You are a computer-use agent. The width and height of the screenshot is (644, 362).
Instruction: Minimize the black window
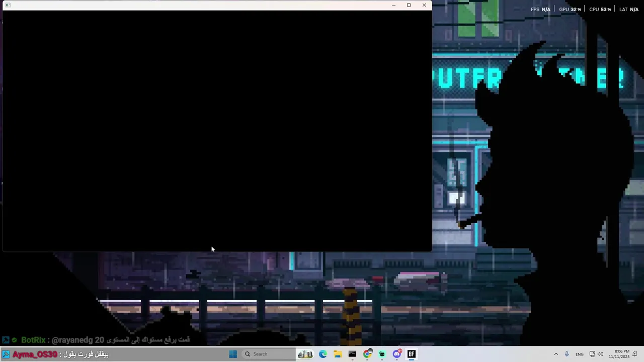393,5
